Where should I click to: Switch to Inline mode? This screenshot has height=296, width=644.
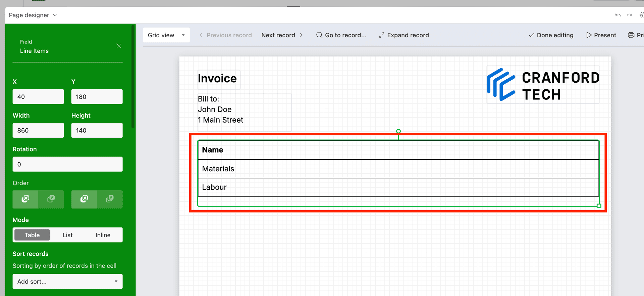pos(103,235)
